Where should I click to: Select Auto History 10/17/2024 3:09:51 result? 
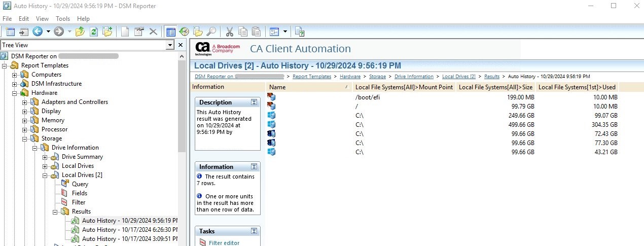(130, 239)
